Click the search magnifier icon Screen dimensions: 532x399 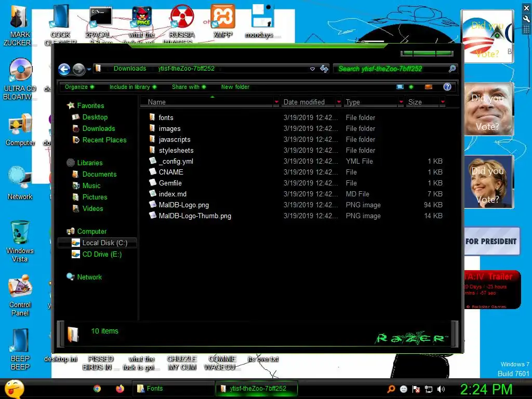[x=452, y=69]
